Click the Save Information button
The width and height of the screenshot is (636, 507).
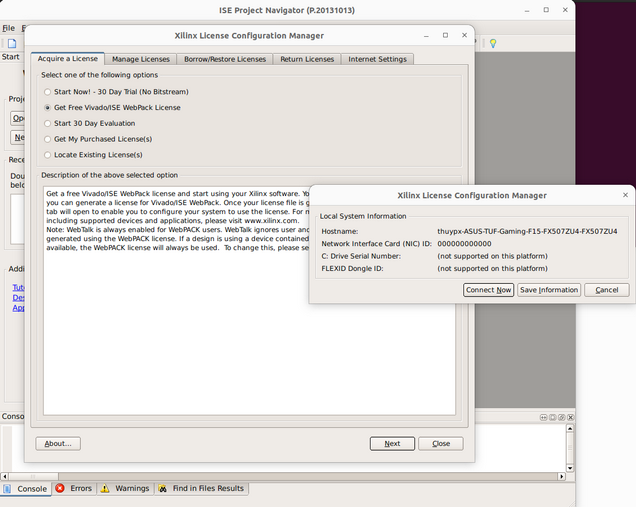(549, 290)
